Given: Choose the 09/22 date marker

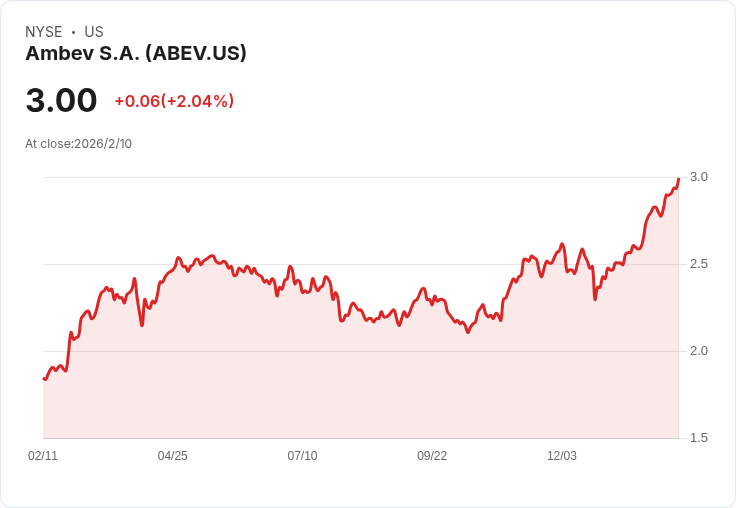Looking at the screenshot, I should tap(432, 456).
